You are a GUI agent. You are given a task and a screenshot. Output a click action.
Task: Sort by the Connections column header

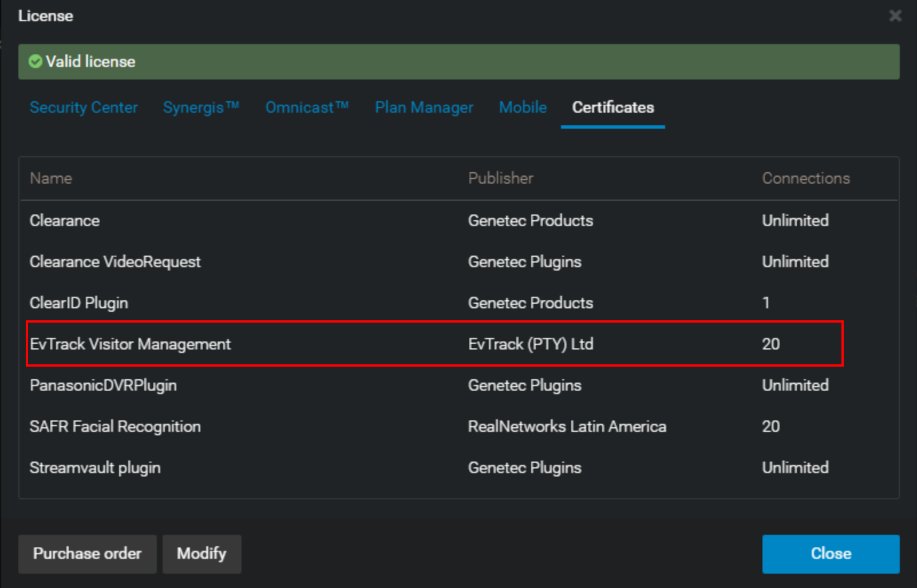806,178
